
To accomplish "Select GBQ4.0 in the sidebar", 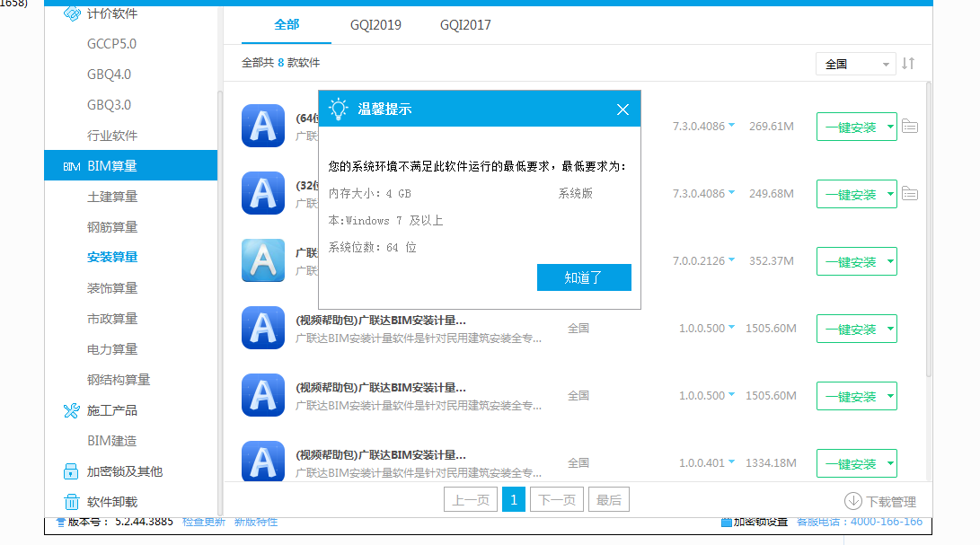I will point(110,75).
